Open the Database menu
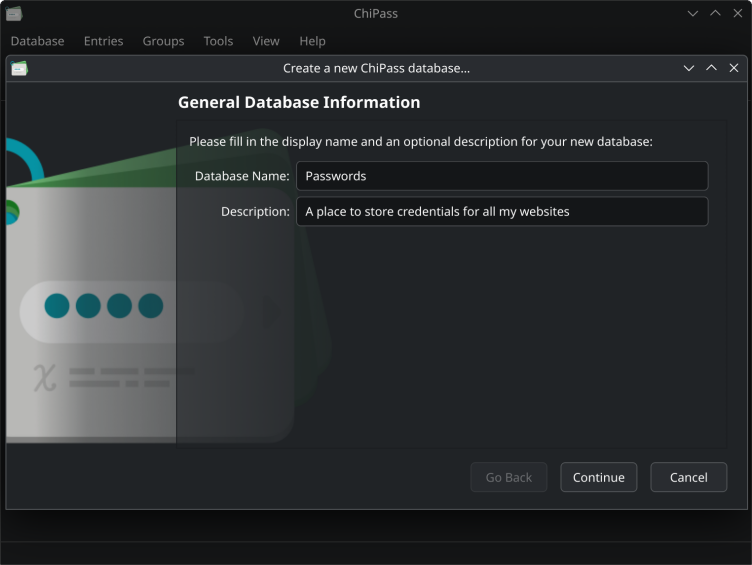752x565 pixels. tap(37, 41)
